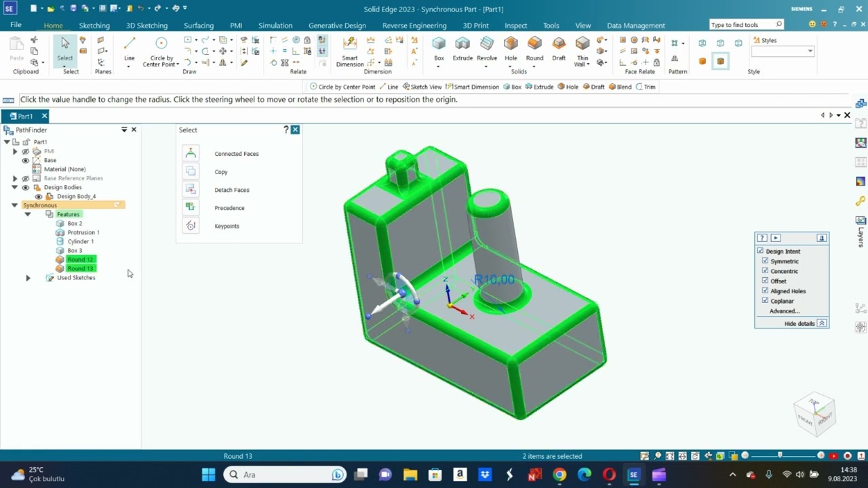868x488 pixels.
Task: Toggle the Aligned Holes checkbox
Action: 766,290
